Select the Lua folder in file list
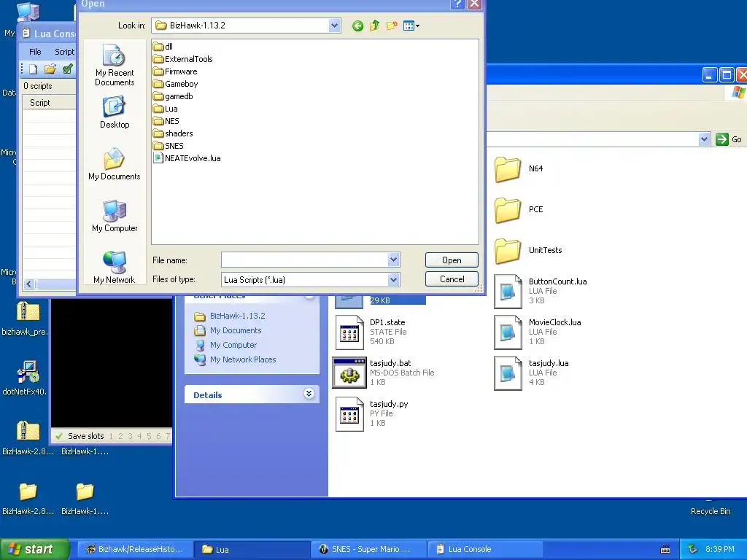Image resolution: width=747 pixels, height=560 pixels. pos(166,109)
